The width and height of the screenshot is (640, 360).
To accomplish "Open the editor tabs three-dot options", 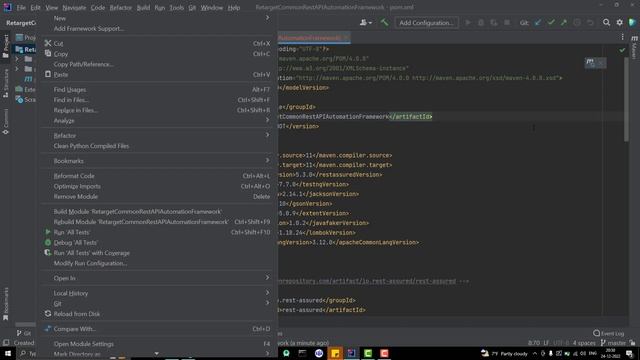I will (x=622, y=37).
